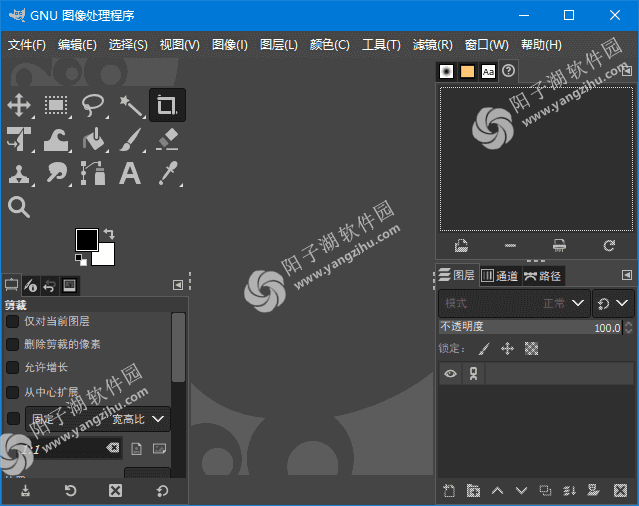
Task: Enable 允许增长 checkbox
Action: point(13,367)
